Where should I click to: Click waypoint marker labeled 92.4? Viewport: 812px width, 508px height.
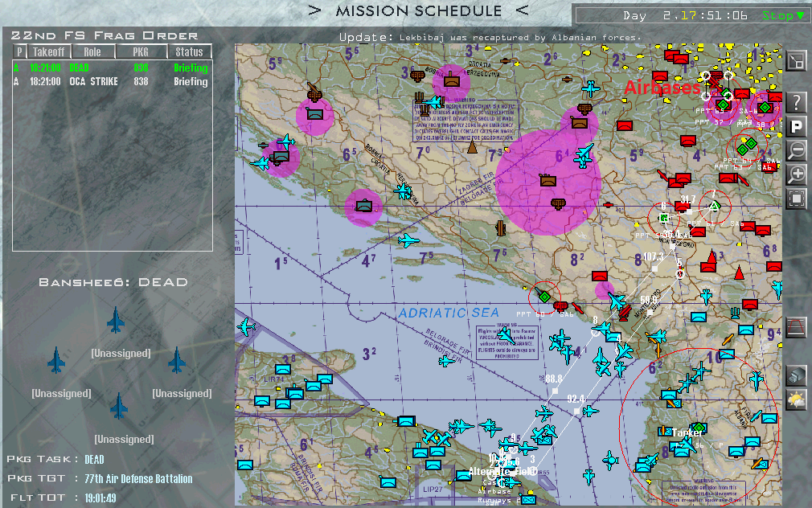tap(577, 412)
